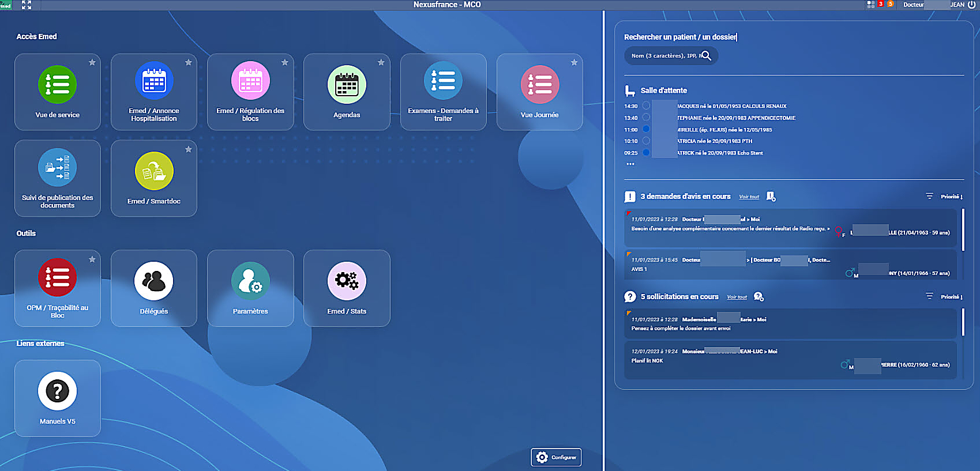Click the patient search input field
980x471 pixels.
(664, 56)
